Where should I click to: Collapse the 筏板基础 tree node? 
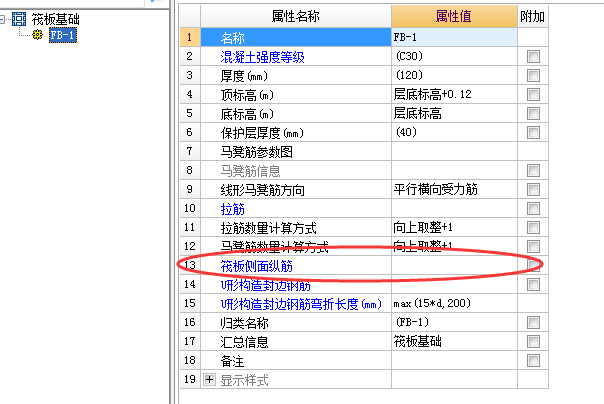pyautogui.click(x=2, y=19)
